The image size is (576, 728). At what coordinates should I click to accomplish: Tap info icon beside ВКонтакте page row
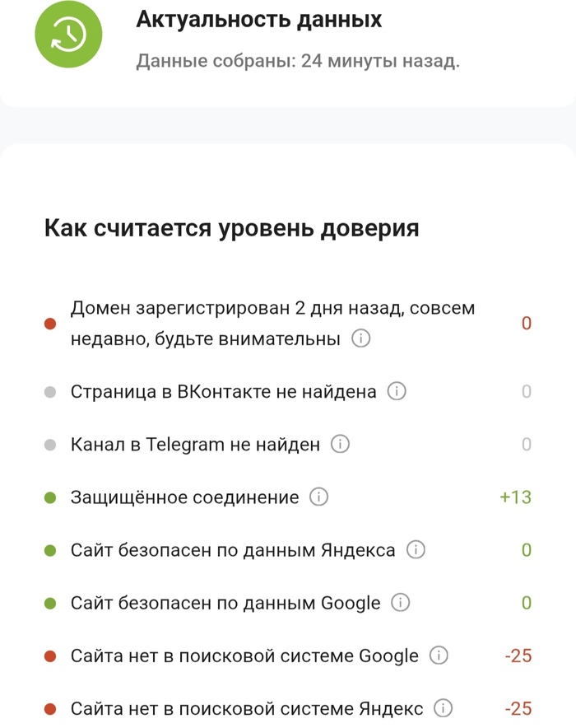pyautogui.click(x=397, y=391)
